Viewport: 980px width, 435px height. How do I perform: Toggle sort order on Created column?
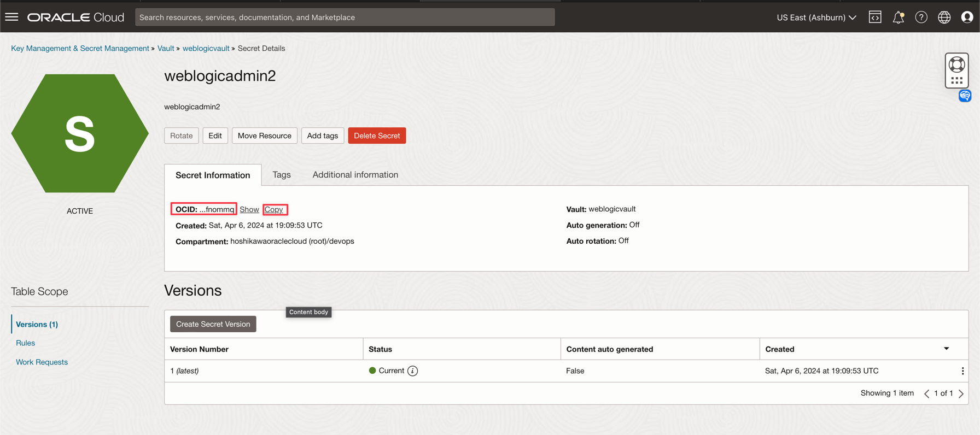click(947, 349)
